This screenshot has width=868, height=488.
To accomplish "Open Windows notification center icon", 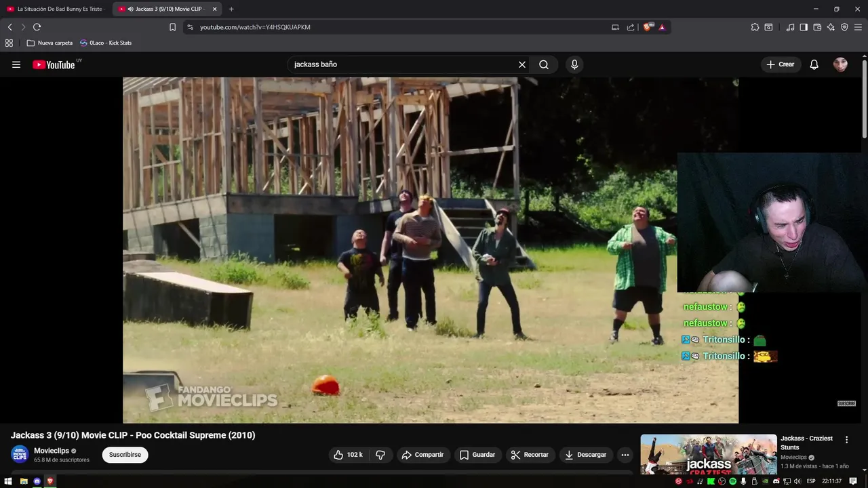I will pyautogui.click(x=853, y=481).
